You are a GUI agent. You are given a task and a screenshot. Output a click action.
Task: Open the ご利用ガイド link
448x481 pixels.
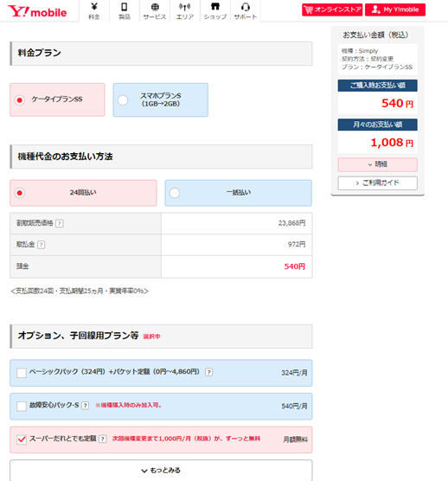pos(377,183)
